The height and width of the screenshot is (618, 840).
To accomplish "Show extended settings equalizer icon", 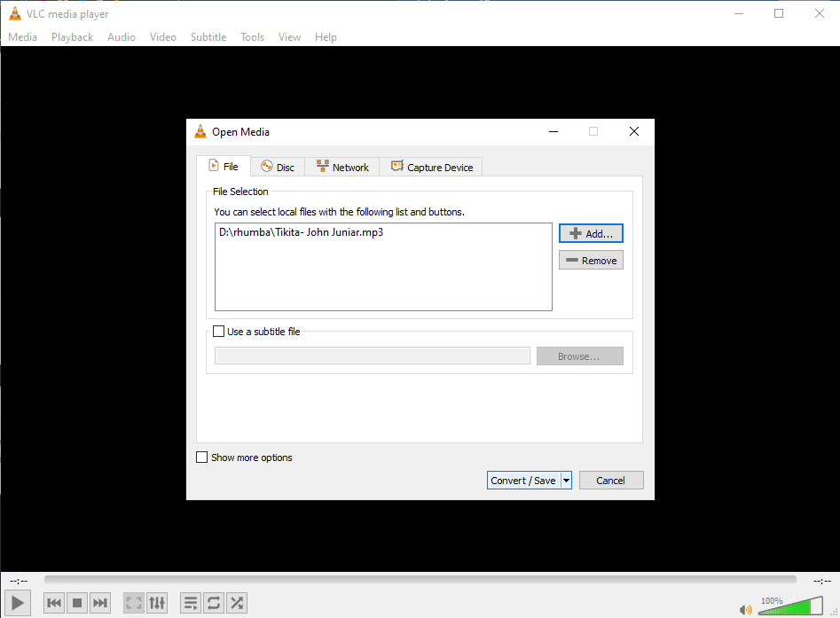I will (x=157, y=603).
